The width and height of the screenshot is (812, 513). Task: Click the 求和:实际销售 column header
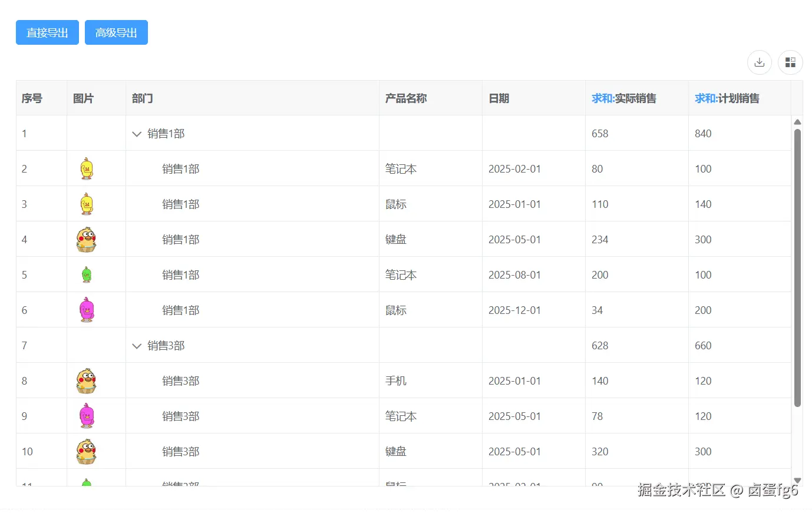637,98
